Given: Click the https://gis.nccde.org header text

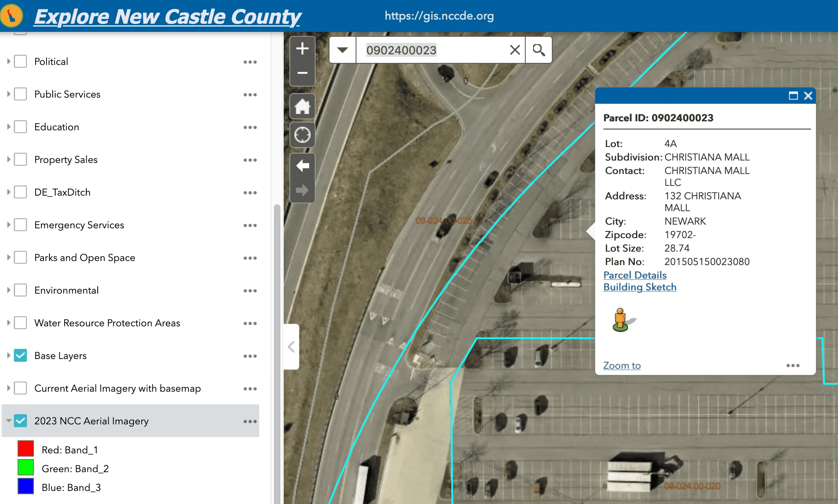Looking at the screenshot, I should (x=439, y=16).
